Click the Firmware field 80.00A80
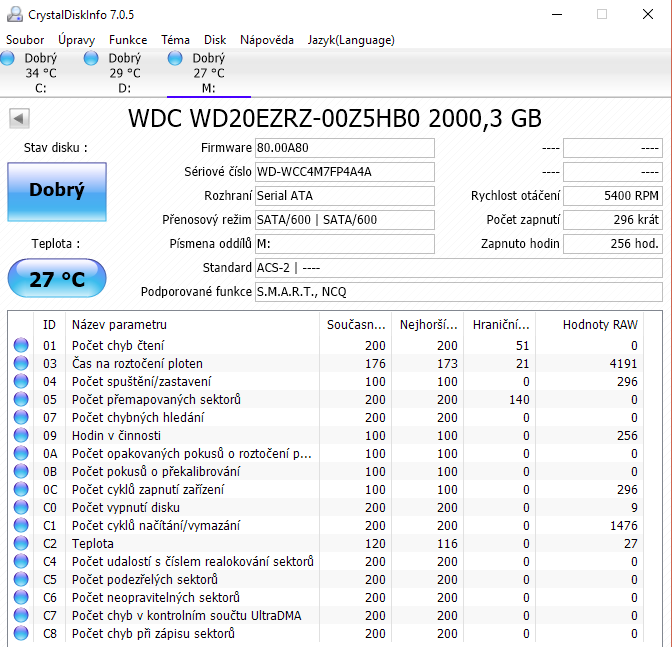Image resolution: width=672 pixels, height=647 pixels. pos(345,148)
